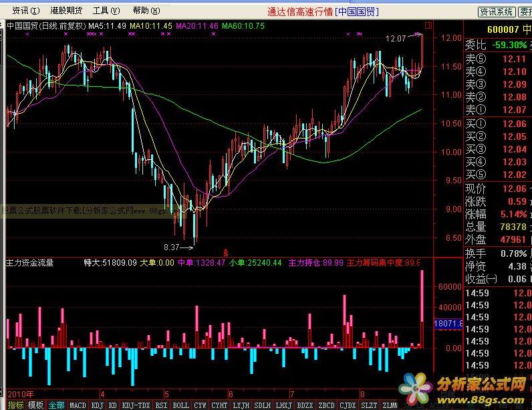
Task: Switch to the LYJH indicator tab
Action: pos(241,405)
